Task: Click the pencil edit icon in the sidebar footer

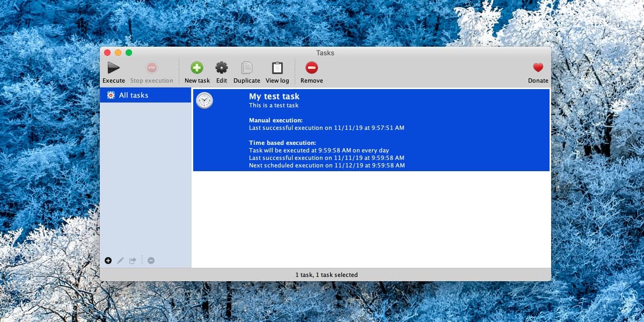Action: [x=120, y=260]
